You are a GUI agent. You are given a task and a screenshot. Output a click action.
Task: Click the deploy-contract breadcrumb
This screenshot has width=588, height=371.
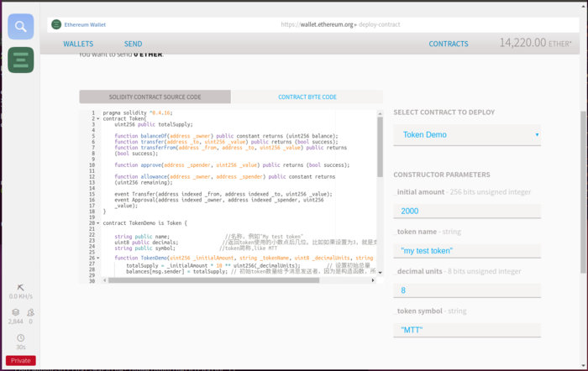click(379, 24)
